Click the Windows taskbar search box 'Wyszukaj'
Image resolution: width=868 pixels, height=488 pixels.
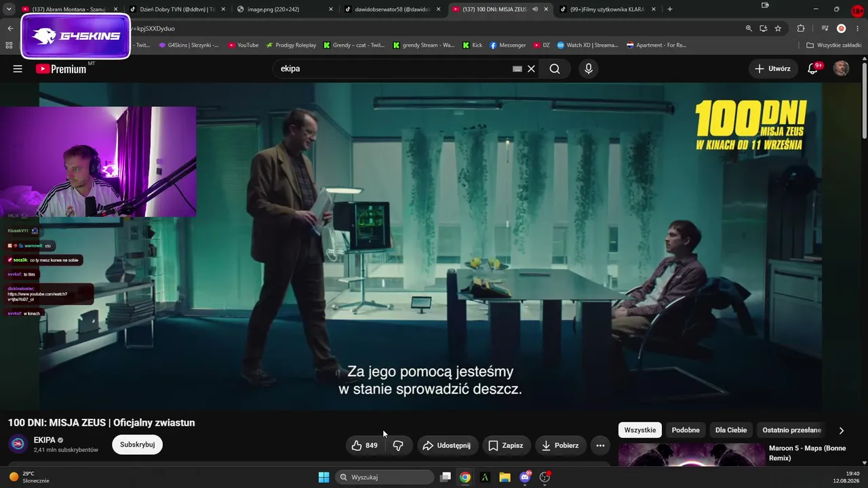click(384, 477)
